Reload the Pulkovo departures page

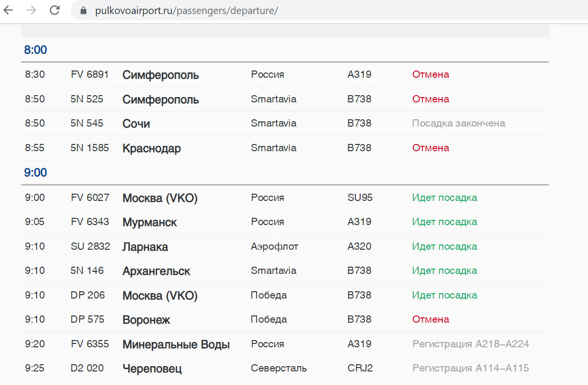pyautogui.click(x=55, y=10)
